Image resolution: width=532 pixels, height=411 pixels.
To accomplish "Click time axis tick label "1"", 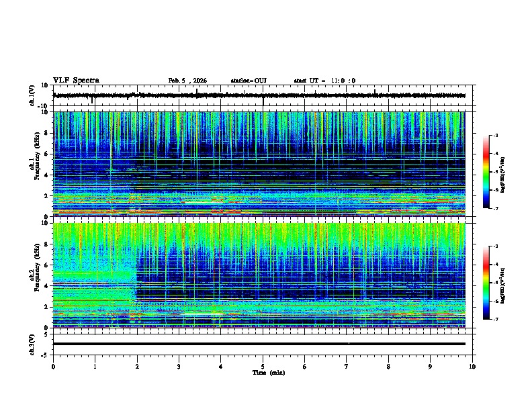I will [x=95, y=367].
